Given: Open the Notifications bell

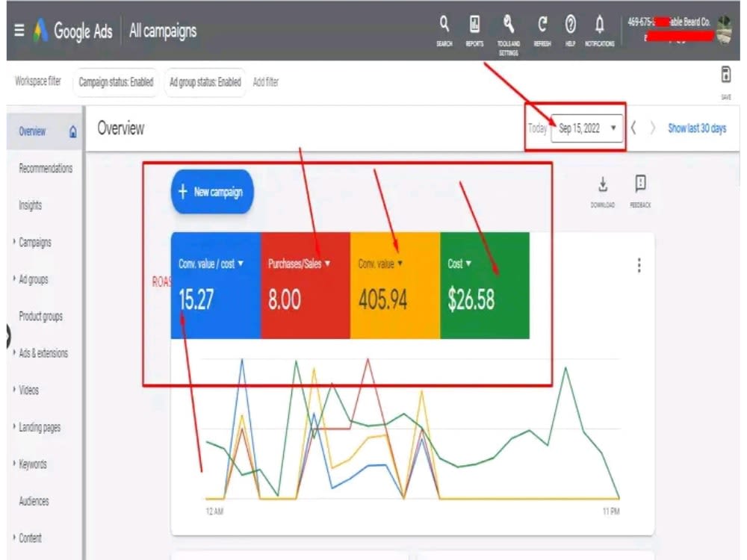Looking at the screenshot, I should (x=599, y=31).
